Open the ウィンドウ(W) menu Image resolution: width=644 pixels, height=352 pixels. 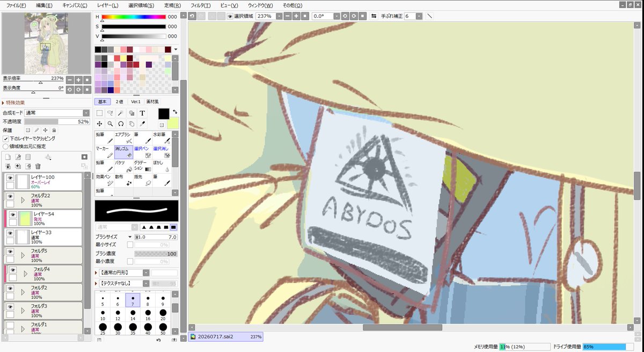[261, 5]
